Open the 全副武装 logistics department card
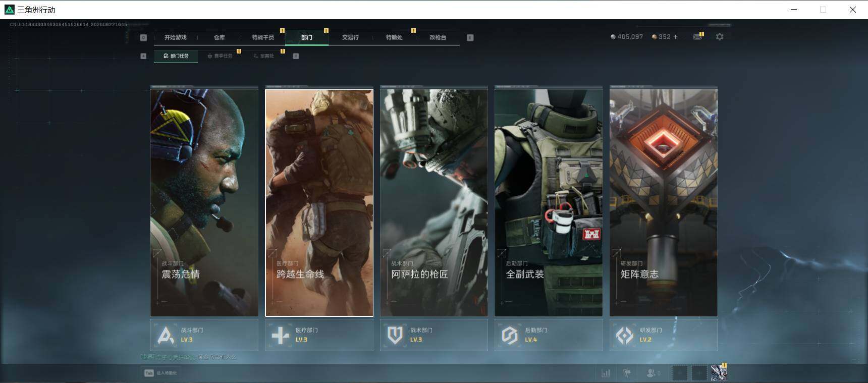 tap(549, 203)
